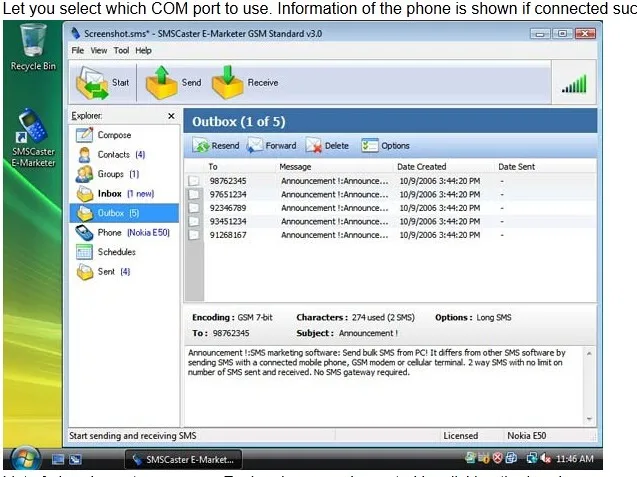
Task: Select Outbox (5) in Explorer
Action: [124, 213]
